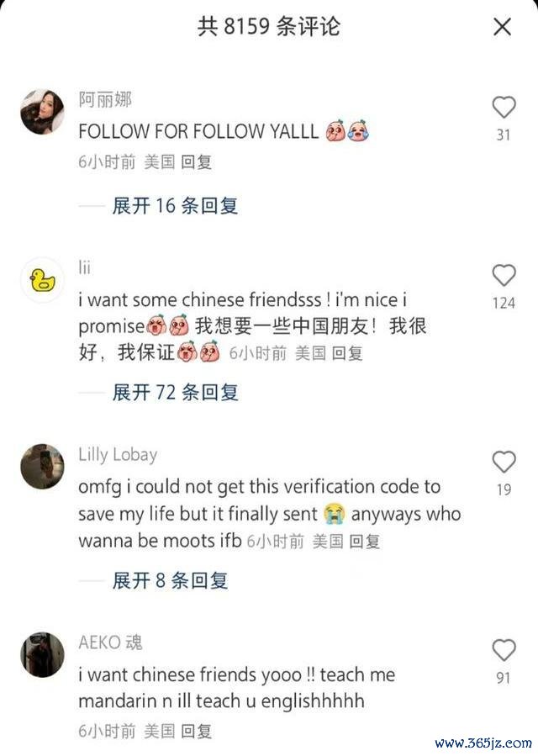Screen dimensions: 538x756
Task: Open username 阿丽娜
Action: tap(105, 100)
